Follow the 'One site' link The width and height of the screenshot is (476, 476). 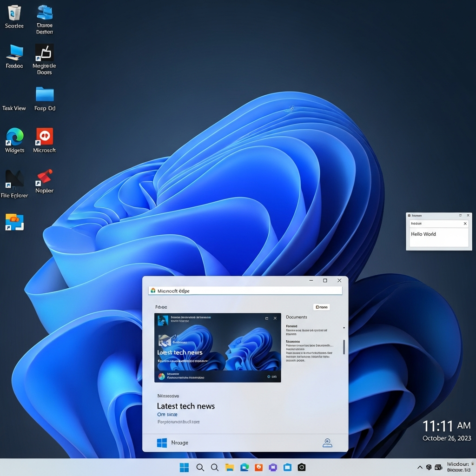pyautogui.click(x=166, y=414)
